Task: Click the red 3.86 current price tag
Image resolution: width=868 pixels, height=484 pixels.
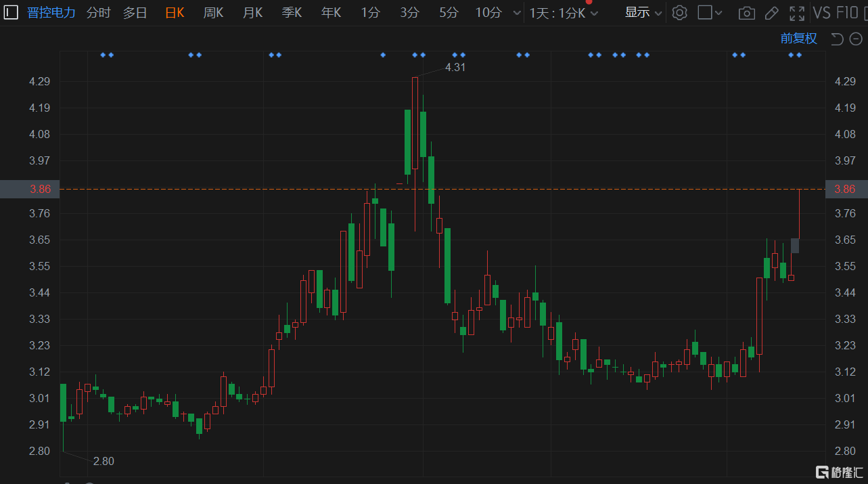Action: pos(30,189)
